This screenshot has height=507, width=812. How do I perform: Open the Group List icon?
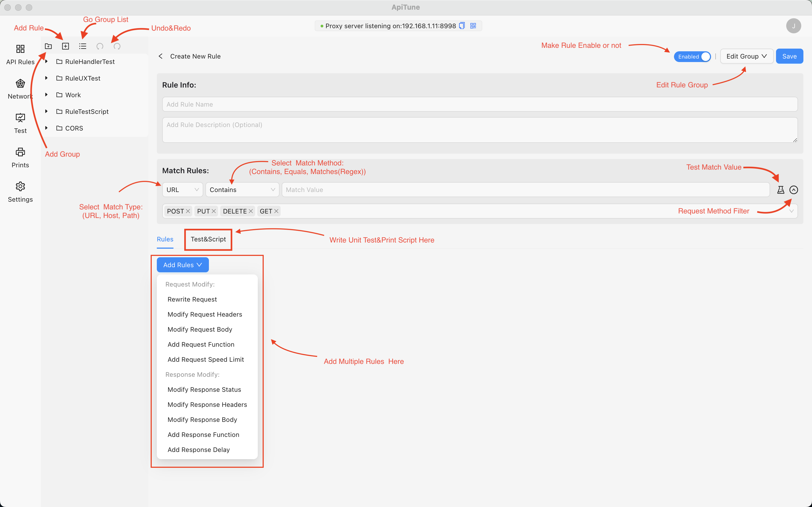click(82, 46)
